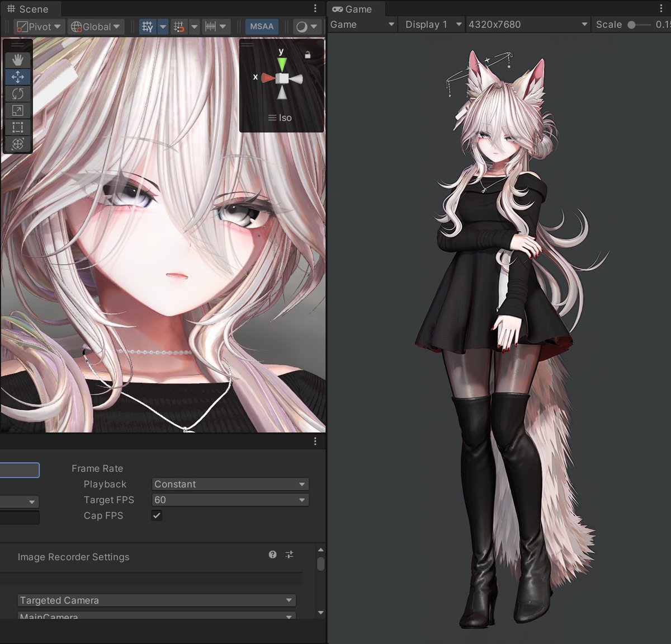This screenshot has width=671, height=644.
Task: Click the gray bottom axis cone on gizmo
Action: [282, 92]
